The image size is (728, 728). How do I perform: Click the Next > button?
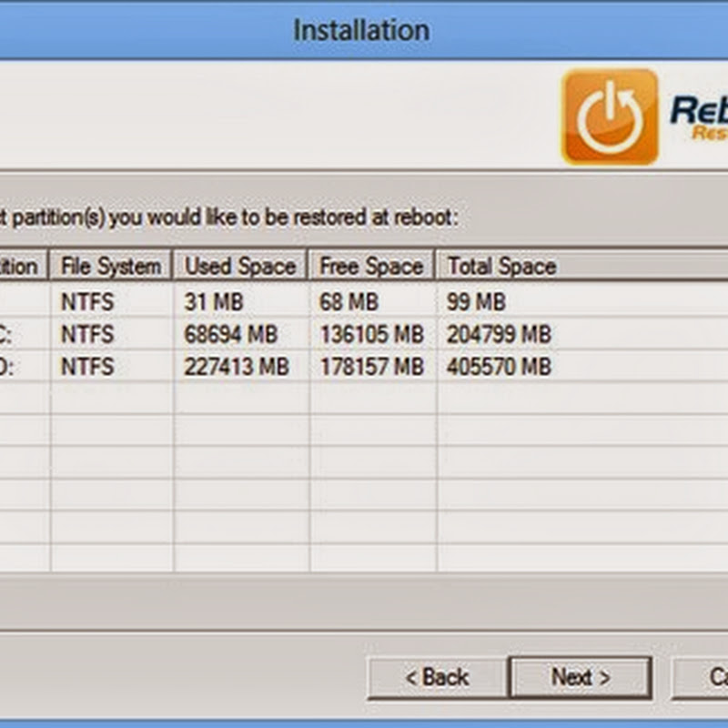click(581, 677)
